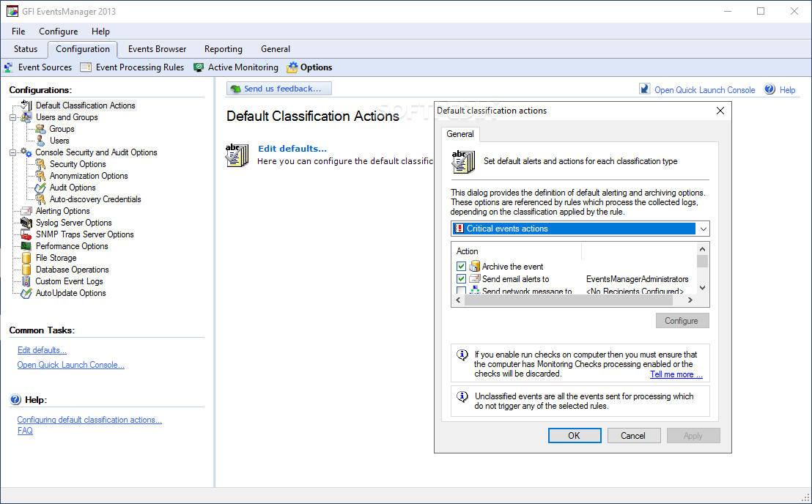Viewport: 812px width, 504px height.
Task: Click the Database Operations icon
Action: (26, 270)
